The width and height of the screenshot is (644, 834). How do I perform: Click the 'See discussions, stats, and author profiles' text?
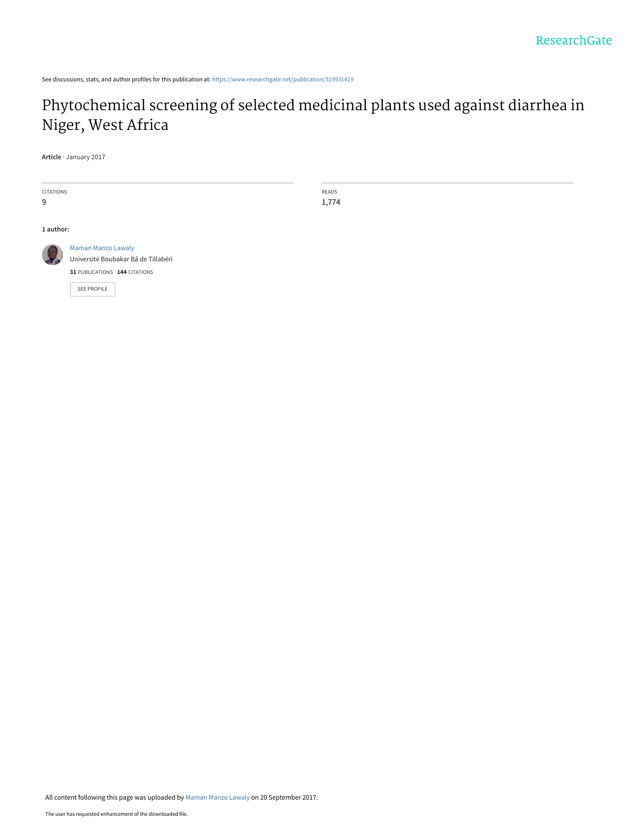[126, 79]
